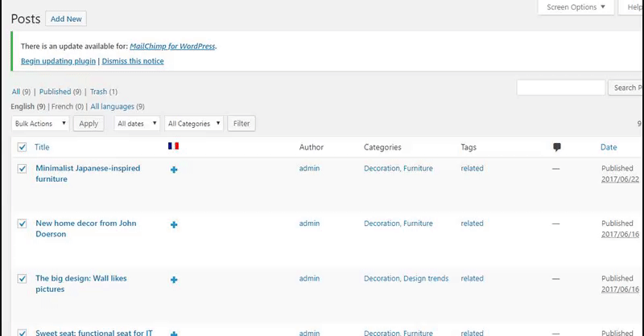644x336 pixels.
Task: Open New home decor from John Doerson post
Action: pyautogui.click(x=86, y=228)
